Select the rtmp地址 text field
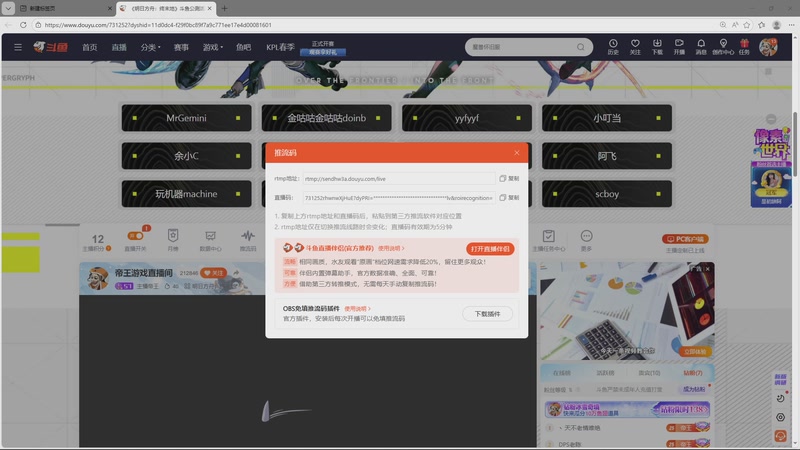Screen dimensions: 800x450 click(399, 179)
